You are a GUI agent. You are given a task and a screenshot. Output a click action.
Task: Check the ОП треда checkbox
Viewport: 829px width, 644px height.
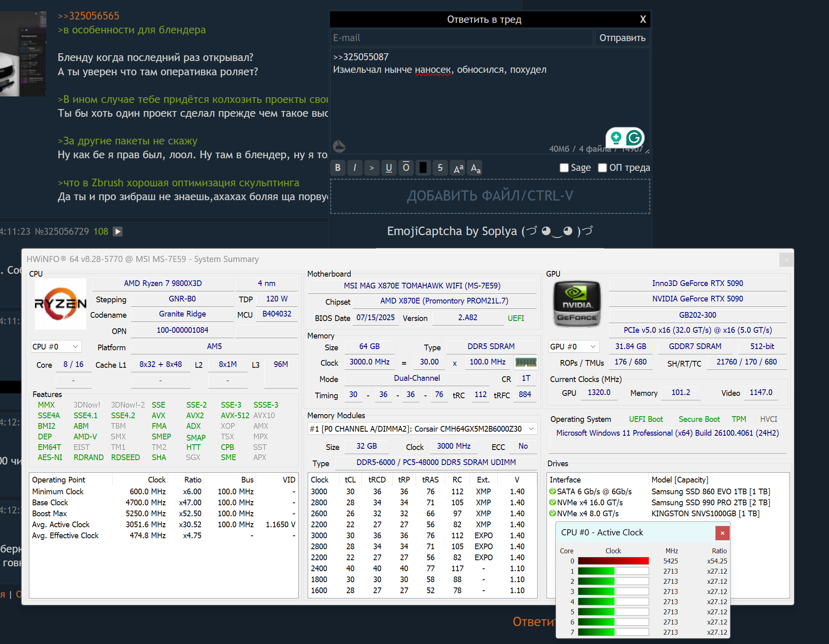(x=602, y=168)
